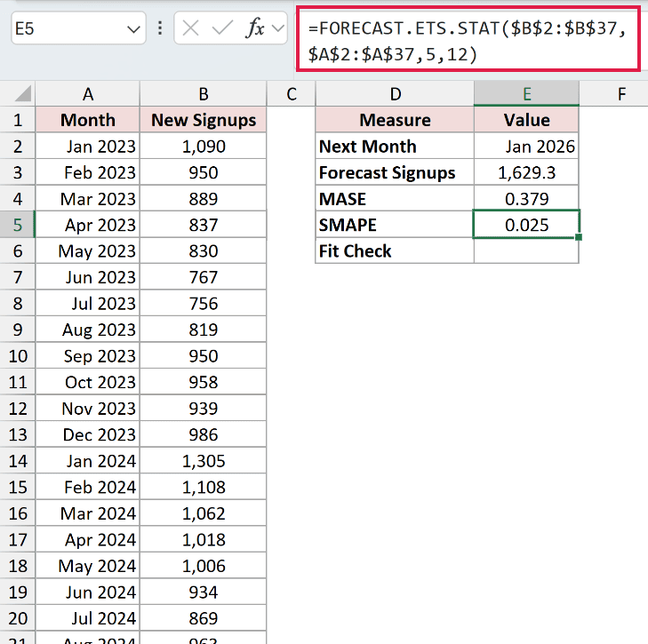
Task: Select the Jan 2023 cell
Action: 88,147
